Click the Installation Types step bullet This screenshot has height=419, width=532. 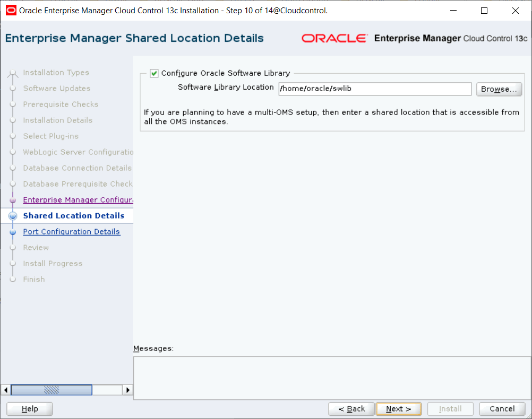click(13, 73)
